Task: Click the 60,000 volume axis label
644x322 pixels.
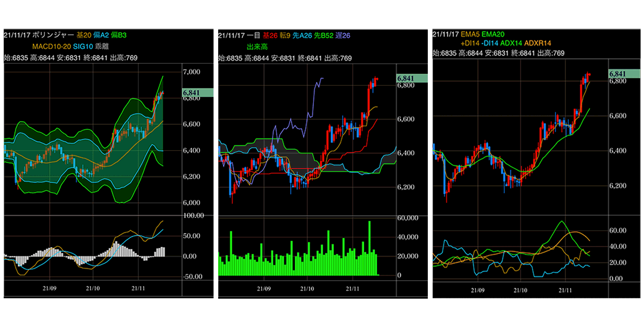Action: tap(408, 218)
